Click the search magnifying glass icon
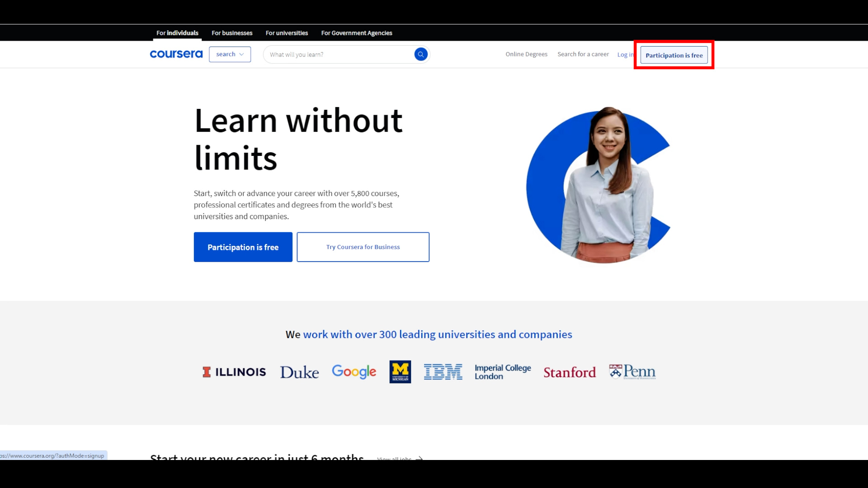The height and width of the screenshot is (488, 868). [x=420, y=54]
